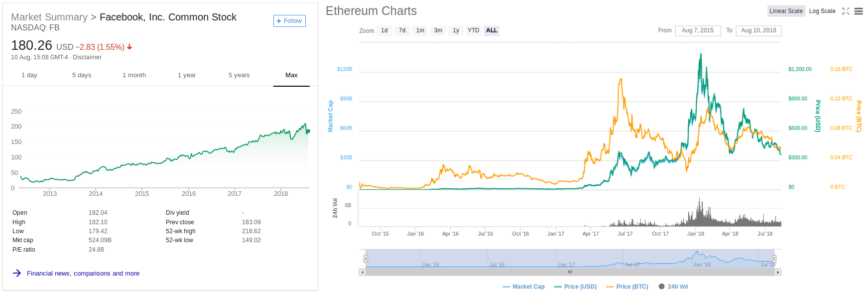Click the green end dot on Facebook chart
The image size is (868, 292).
[x=308, y=131]
